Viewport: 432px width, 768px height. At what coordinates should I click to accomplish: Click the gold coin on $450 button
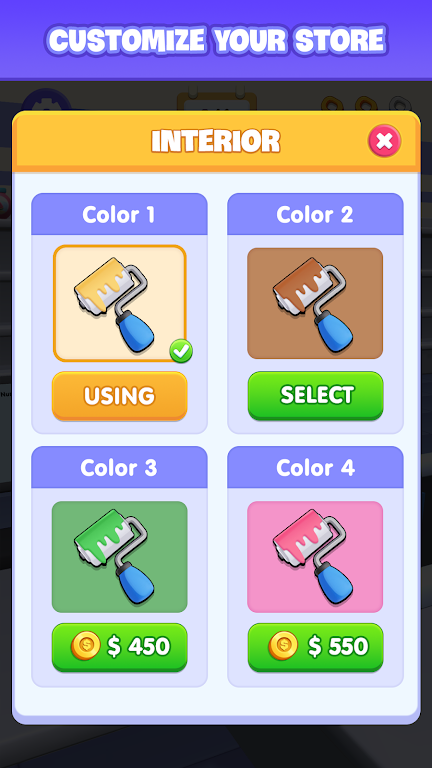coord(86,646)
